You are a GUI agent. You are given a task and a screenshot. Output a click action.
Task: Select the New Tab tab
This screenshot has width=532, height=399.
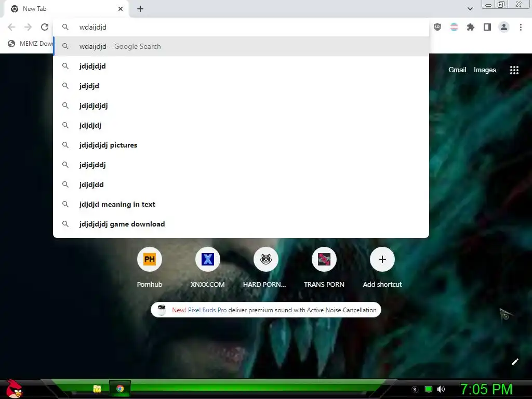pos(66,9)
